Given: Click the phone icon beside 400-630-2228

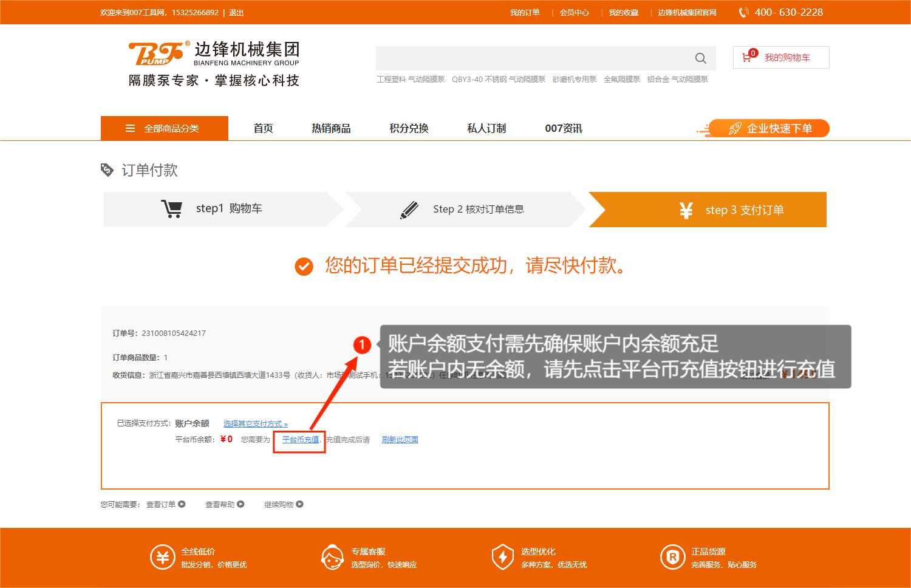Looking at the screenshot, I should (x=743, y=12).
